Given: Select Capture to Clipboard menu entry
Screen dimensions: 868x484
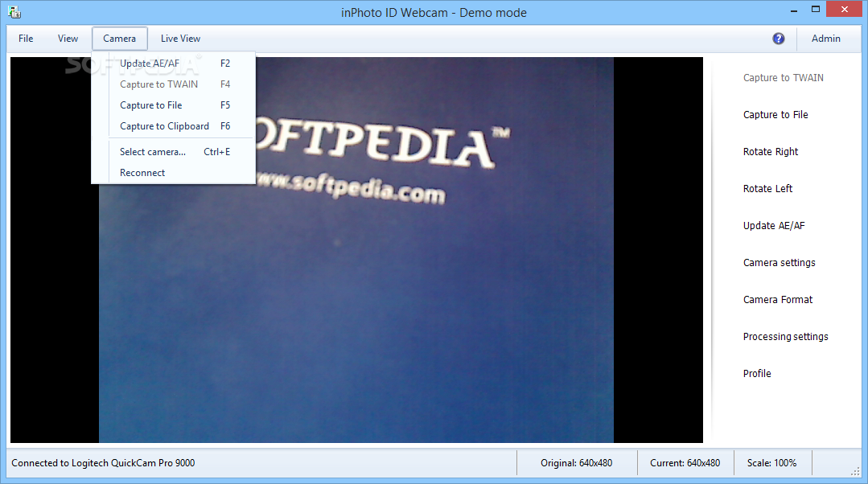Looking at the screenshot, I should [175, 126].
